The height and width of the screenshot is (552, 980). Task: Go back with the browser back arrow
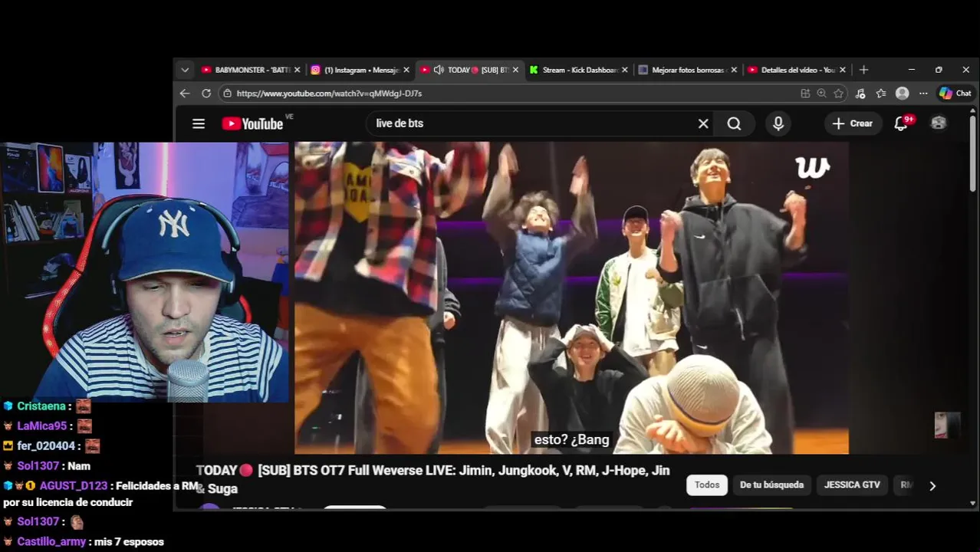[x=185, y=93]
